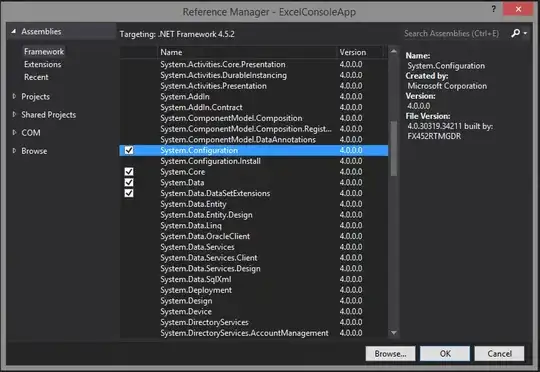Select the System.Design row
Screen dimensions: 540x372
coord(253,301)
